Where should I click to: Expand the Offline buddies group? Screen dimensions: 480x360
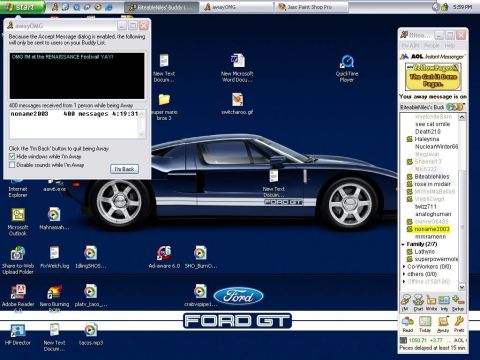pos(404,282)
